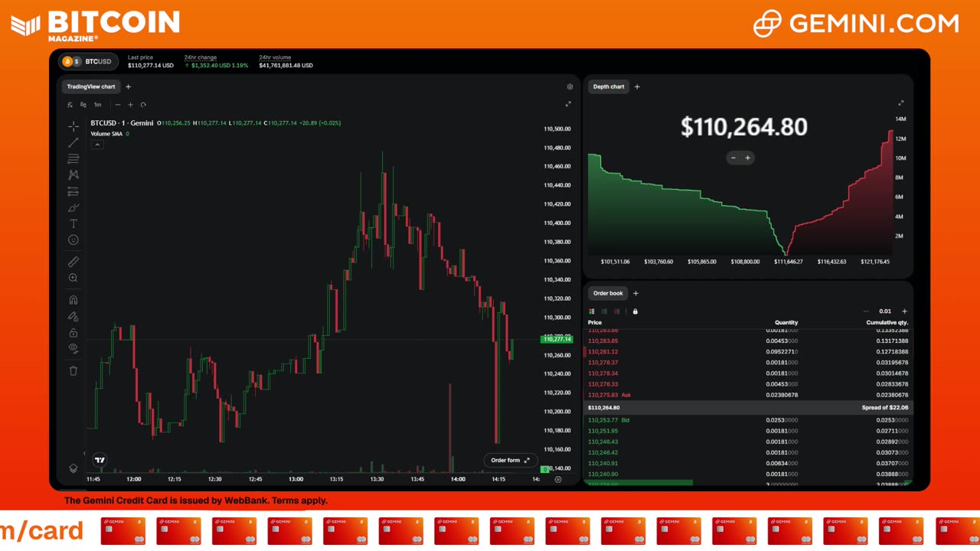This screenshot has height=551, width=980.
Task: Select the Order book tab
Action: [608, 293]
